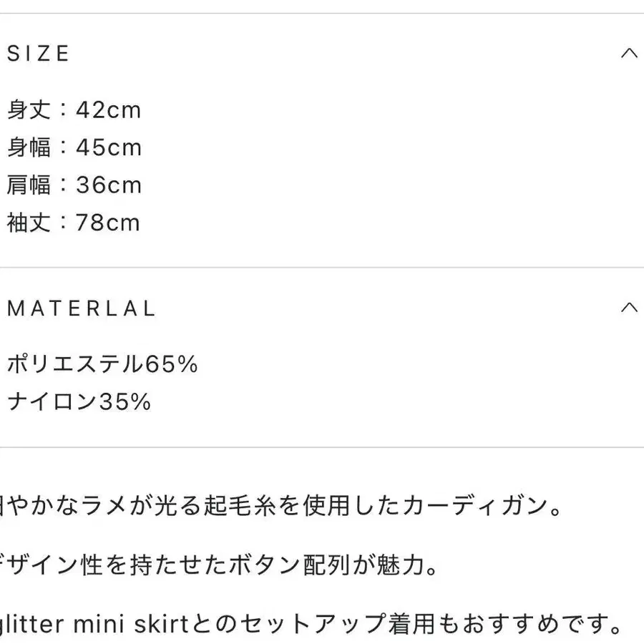Collapse the SIZE section chevron
Viewport: 644px width, 644px height.
click(x=629, y=54)
